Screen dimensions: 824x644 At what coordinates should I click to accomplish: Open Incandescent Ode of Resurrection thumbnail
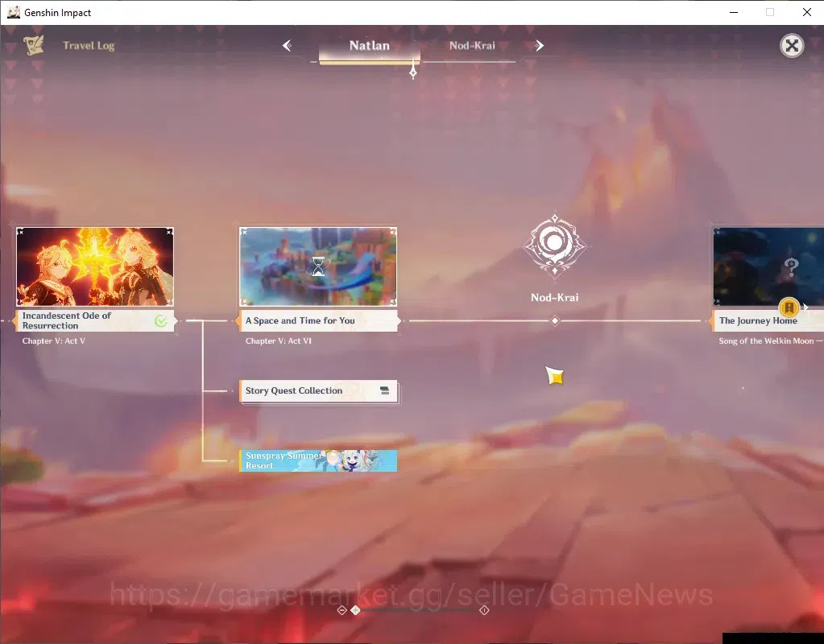pos(94,266)
